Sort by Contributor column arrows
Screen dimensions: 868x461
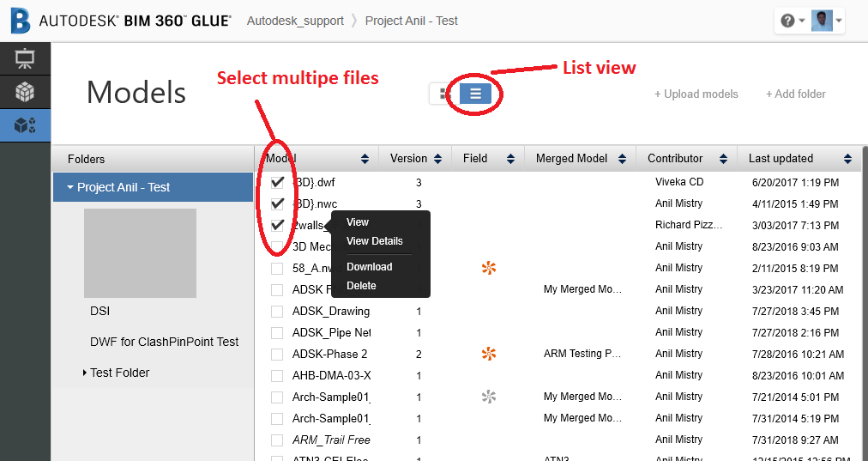click(723, 159)
